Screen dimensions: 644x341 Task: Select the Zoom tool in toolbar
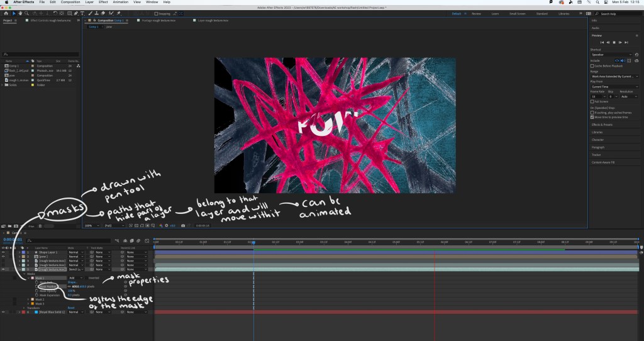[x=27, y=13]
